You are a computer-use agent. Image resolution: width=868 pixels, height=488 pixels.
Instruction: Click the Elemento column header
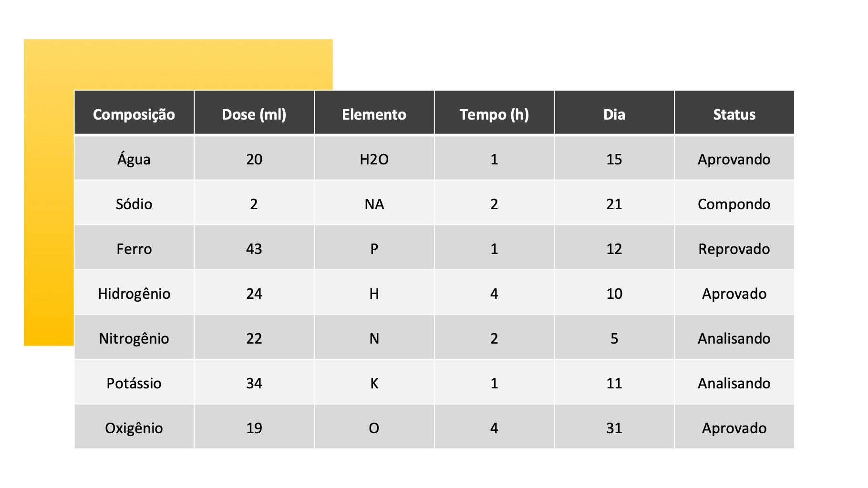coord(374,114)
